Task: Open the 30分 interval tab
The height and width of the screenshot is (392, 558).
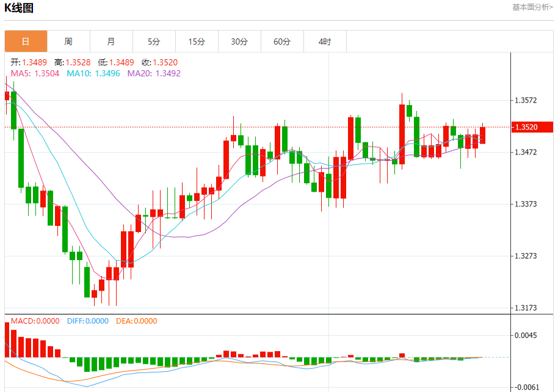Action: pyautogui.click(x=239, y=42)
